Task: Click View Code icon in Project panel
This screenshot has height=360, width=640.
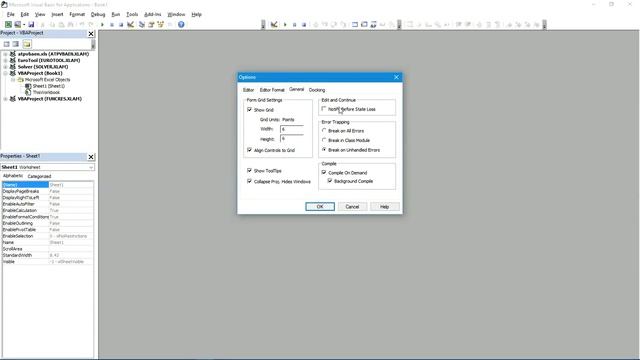Action: point(7,44)
